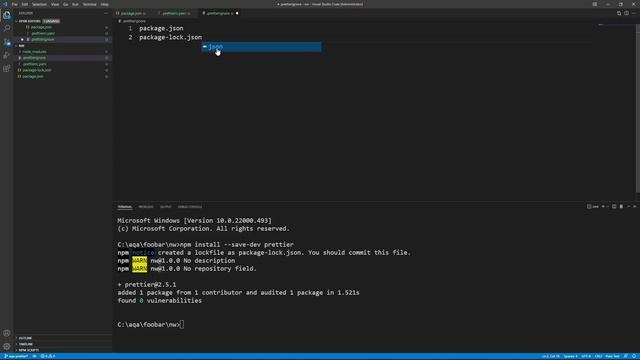Click the Customize Layout icon in title bar
Image resolution: width=640 pixels, height=360 pixels.
(x=595, y=4)
